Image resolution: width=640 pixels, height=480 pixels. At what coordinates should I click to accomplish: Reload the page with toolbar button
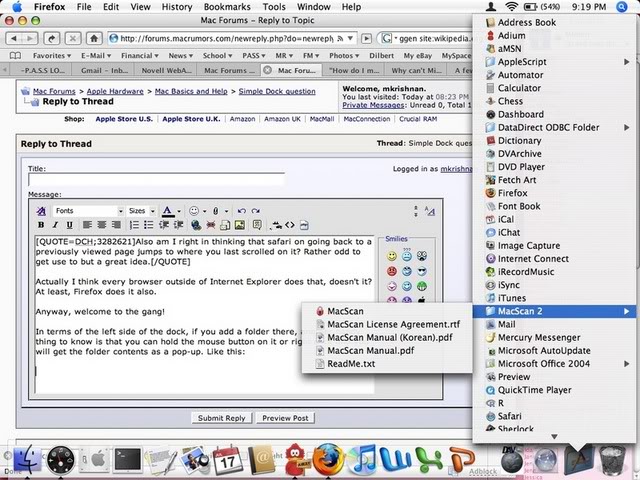51,38
